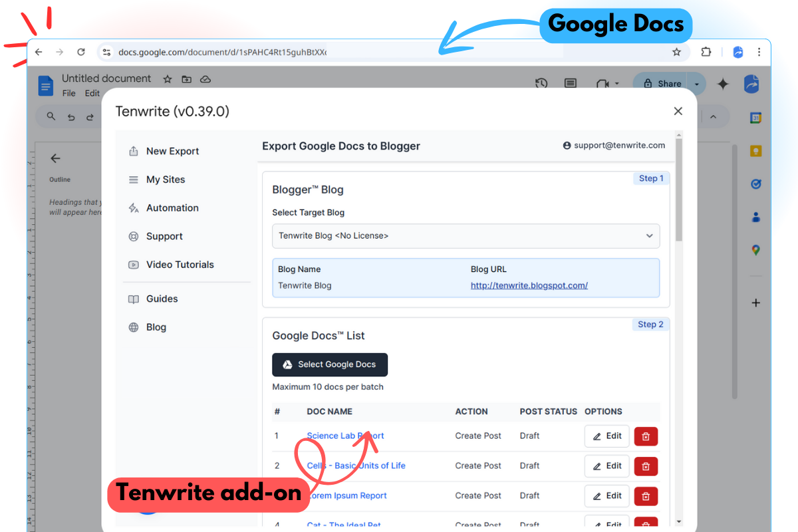Edit the Science Lab Report row
798x532 pixels.
point(607,436)
